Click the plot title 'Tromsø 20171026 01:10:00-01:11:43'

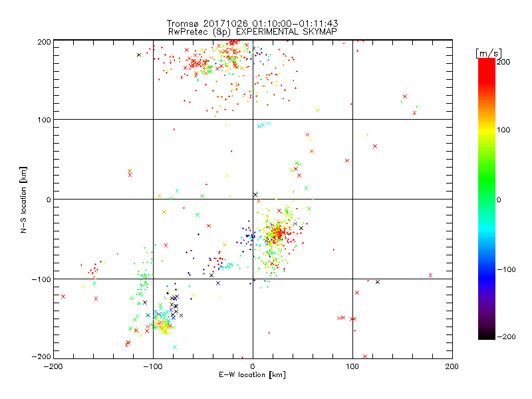point(252,23)
